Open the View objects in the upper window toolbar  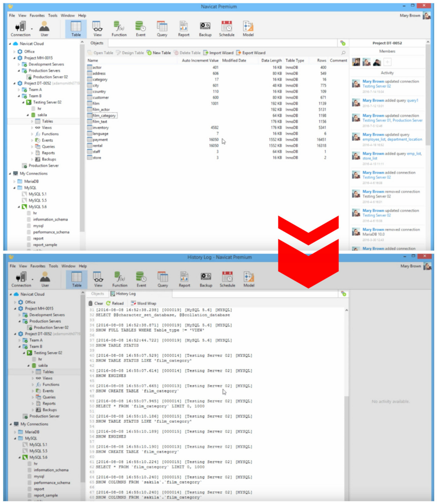click(97, 29)
